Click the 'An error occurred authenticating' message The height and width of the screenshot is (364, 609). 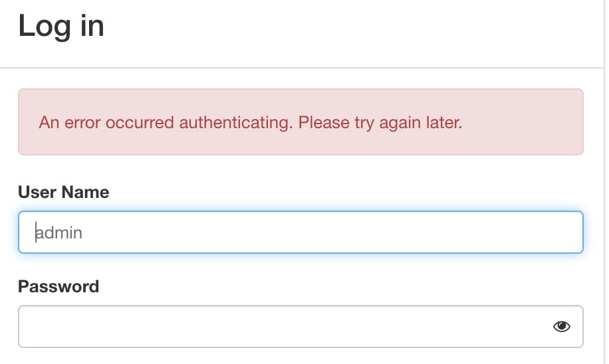point(166,123)
